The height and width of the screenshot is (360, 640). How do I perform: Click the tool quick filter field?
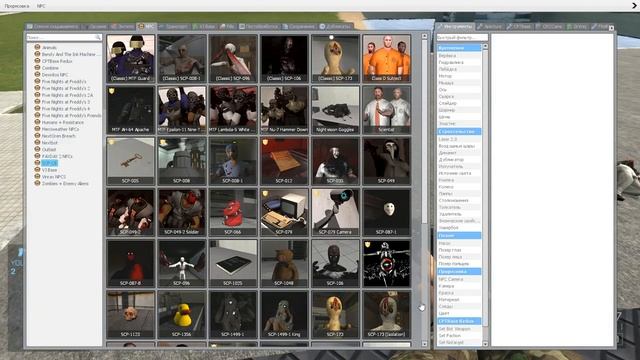pos(462,37)
